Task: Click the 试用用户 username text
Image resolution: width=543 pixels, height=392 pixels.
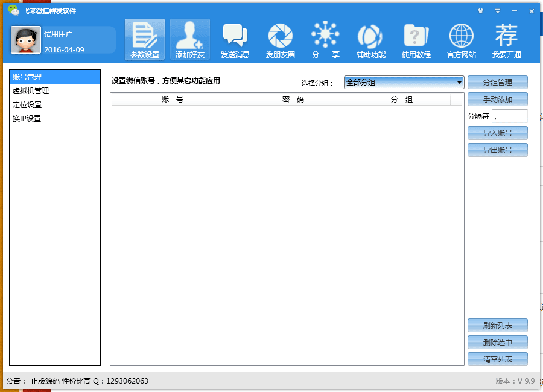Action: pyautogui.click(x=58, y=34)
